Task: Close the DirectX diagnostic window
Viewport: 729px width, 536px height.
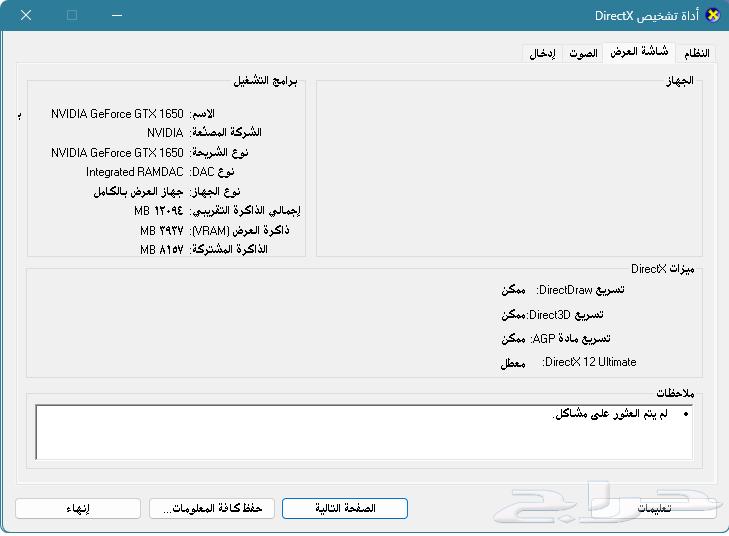Action: 26,15
